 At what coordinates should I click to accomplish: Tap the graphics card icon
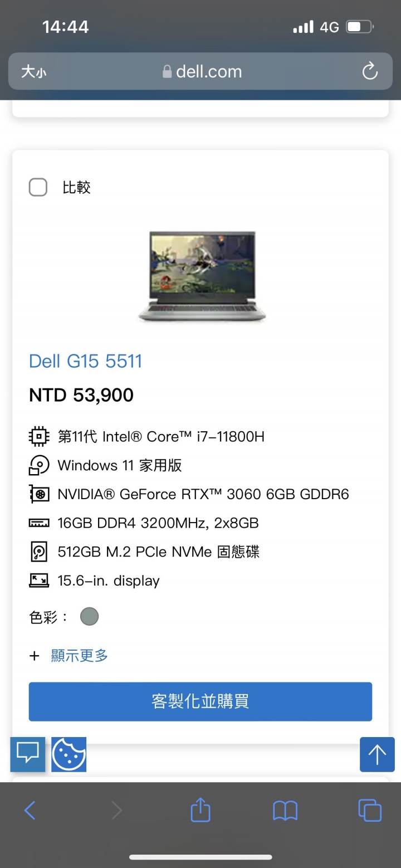coord(39,494)
